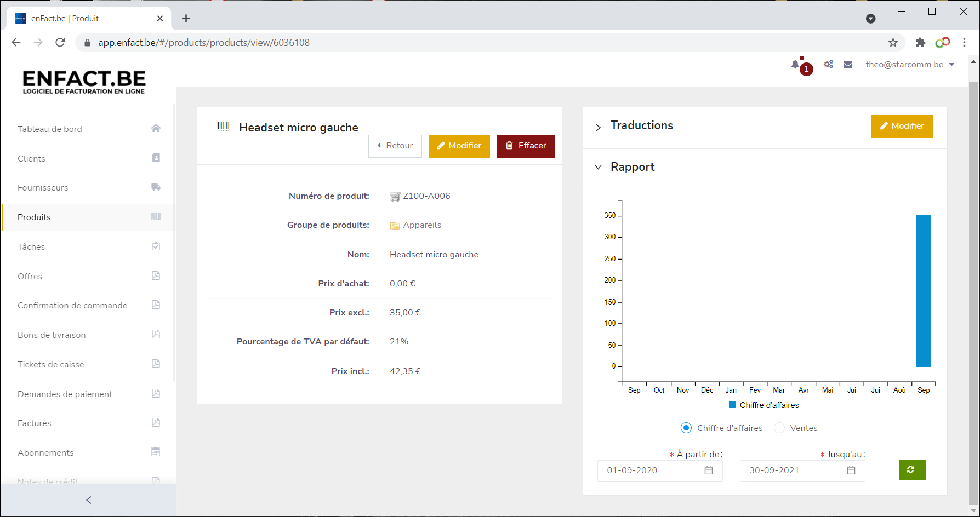Click Modifier button for the product
Image resolution: width=980 pixels, height=517 pixels.
pos(459,146)
